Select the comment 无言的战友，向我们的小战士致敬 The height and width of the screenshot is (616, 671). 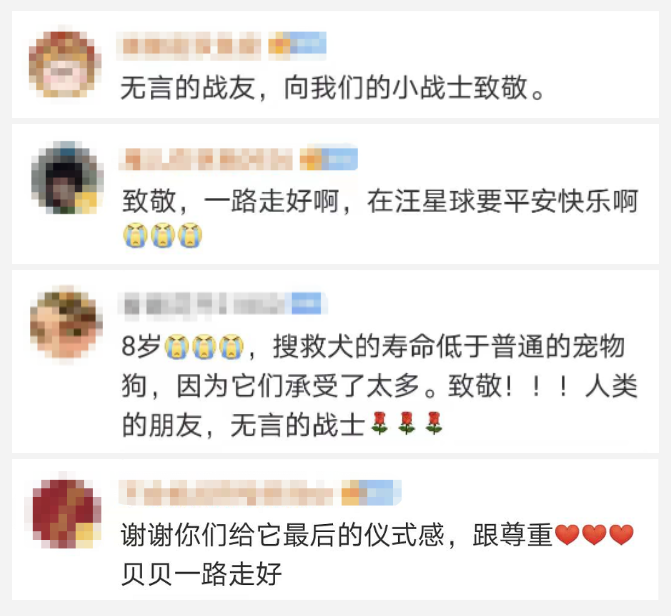tap(332, 88)
